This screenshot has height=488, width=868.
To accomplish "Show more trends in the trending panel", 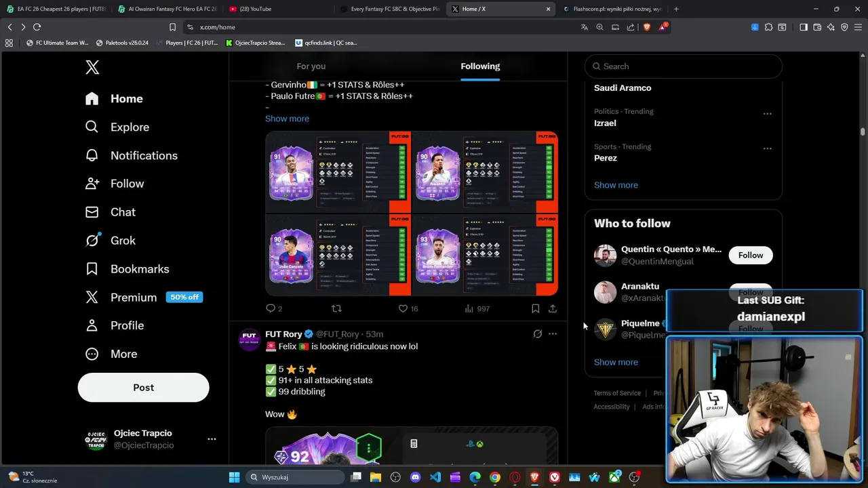I will point(616,185).
